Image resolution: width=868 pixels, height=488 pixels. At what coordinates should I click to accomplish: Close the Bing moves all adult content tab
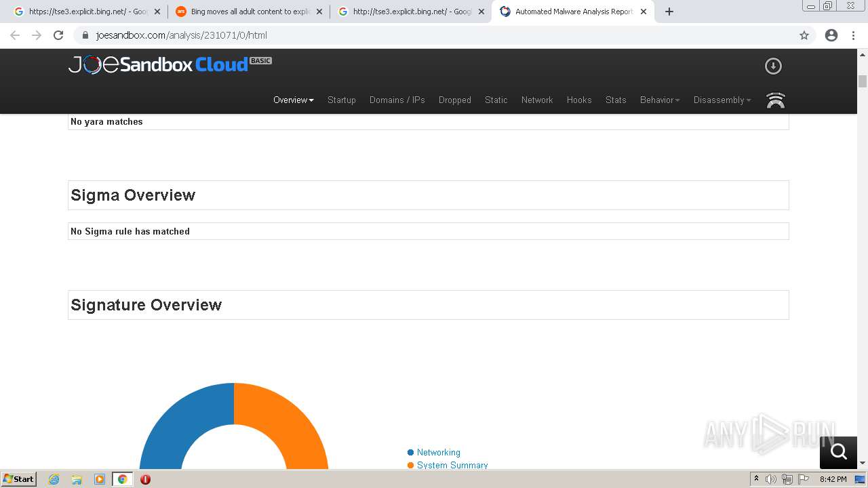319,12
